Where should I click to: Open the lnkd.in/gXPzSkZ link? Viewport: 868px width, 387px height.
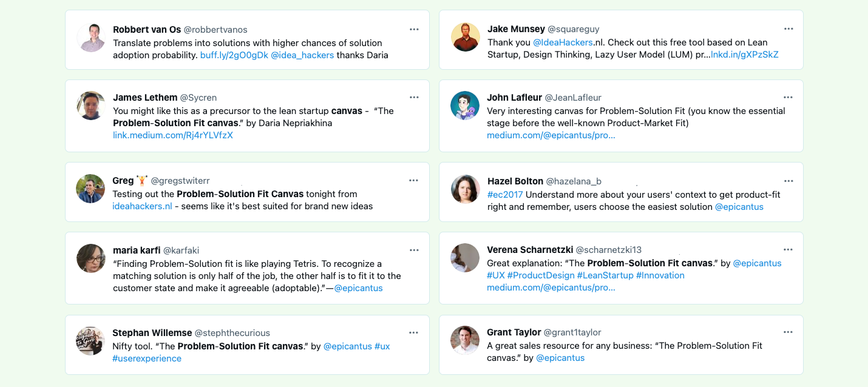pyautogui.click(x=744, y=55)
